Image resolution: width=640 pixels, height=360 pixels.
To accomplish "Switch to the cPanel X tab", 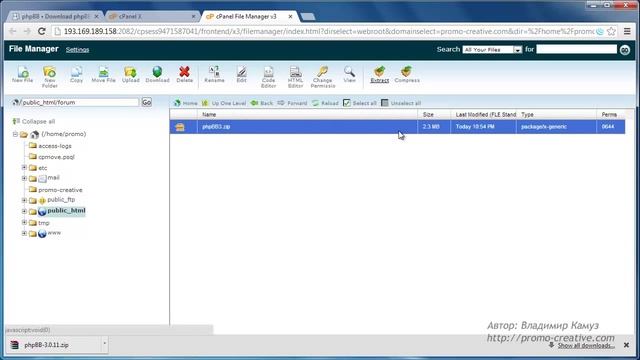I will click(x=152, y=17).
